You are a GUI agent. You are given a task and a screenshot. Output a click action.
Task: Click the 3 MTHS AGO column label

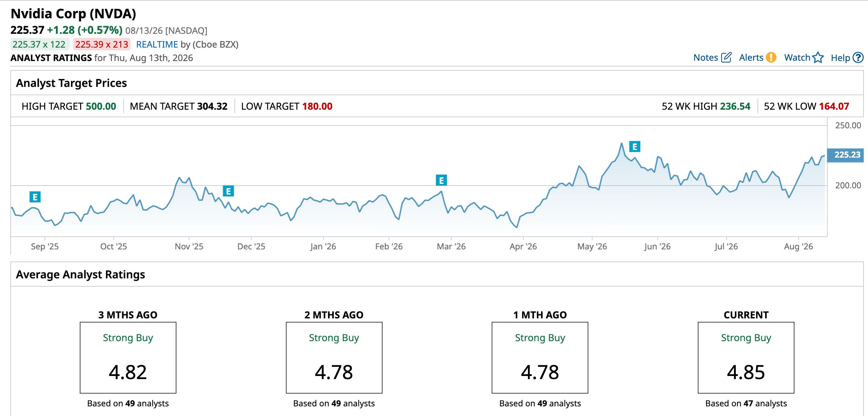(x=128, y=315)
